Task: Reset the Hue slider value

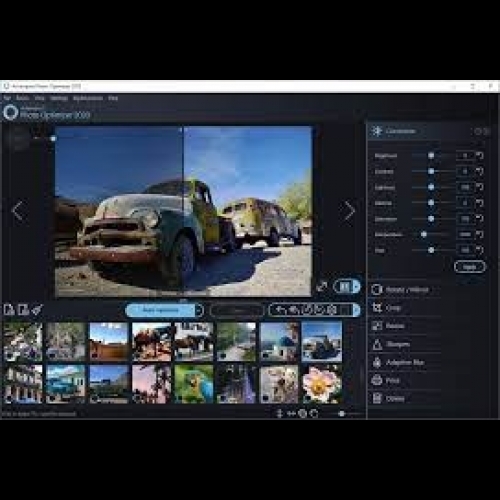Action: pyautogui.click(x=480, y=250)
